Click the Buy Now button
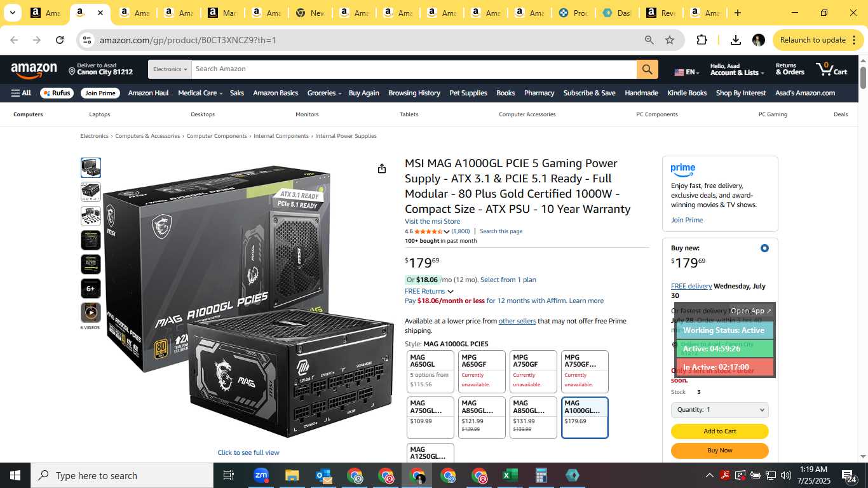Image resolution: width=868 pixels, height=488 pixels. click(719, 451)
